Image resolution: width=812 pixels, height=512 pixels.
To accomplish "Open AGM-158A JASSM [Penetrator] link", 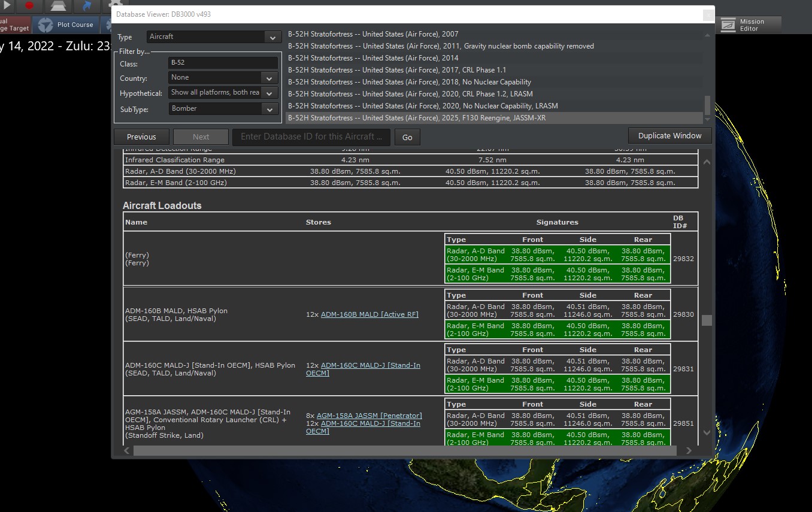I will click(369, 416).
